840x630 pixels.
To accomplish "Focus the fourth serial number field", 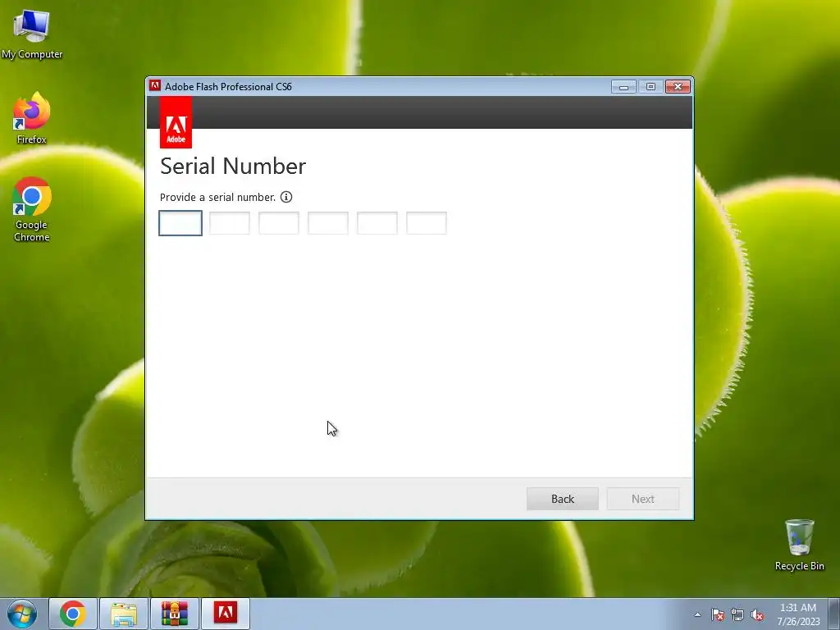I will pos(328,223).
